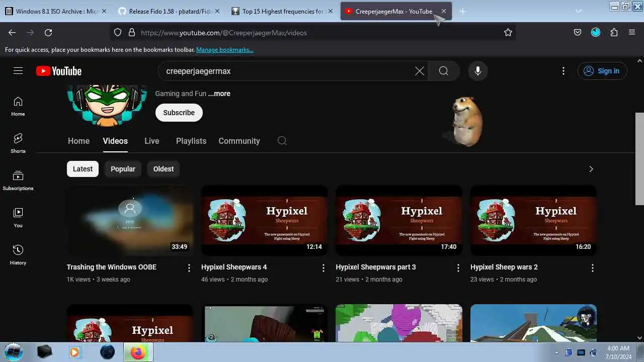
Task: Open the shield tracking protection icon
Action: click(x=118, y=32)
